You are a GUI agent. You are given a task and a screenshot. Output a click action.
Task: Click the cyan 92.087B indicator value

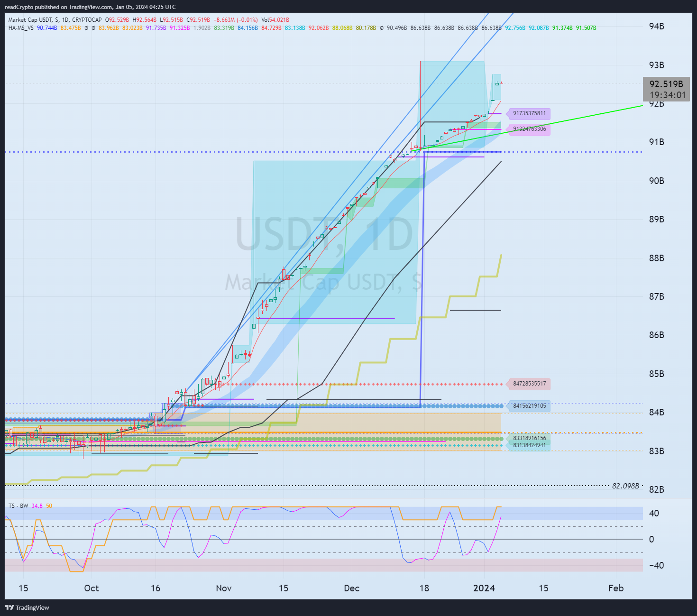tap(539, 28)
